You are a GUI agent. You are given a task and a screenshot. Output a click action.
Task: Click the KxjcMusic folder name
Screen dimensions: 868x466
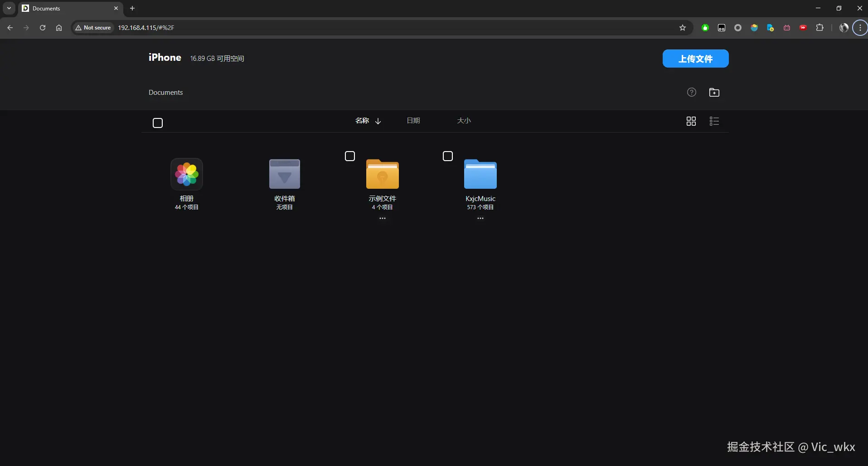coord(480,199)
